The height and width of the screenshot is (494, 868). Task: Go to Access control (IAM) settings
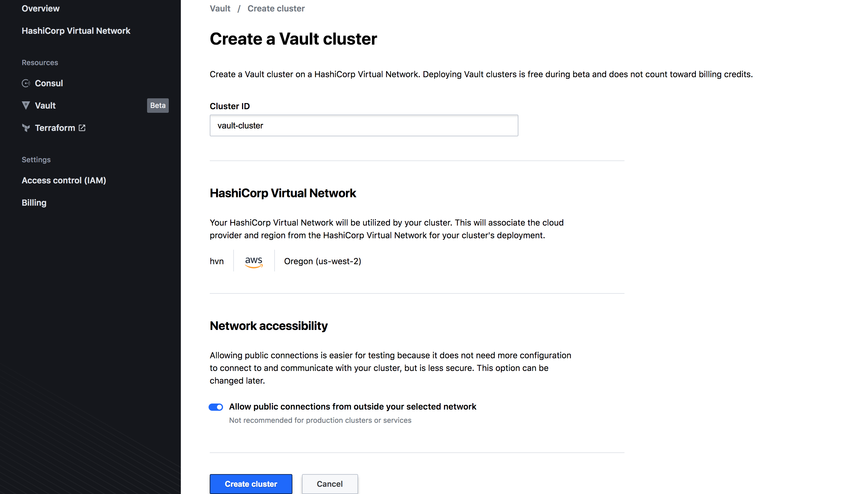pyautogui.click(x=64, y=180)
